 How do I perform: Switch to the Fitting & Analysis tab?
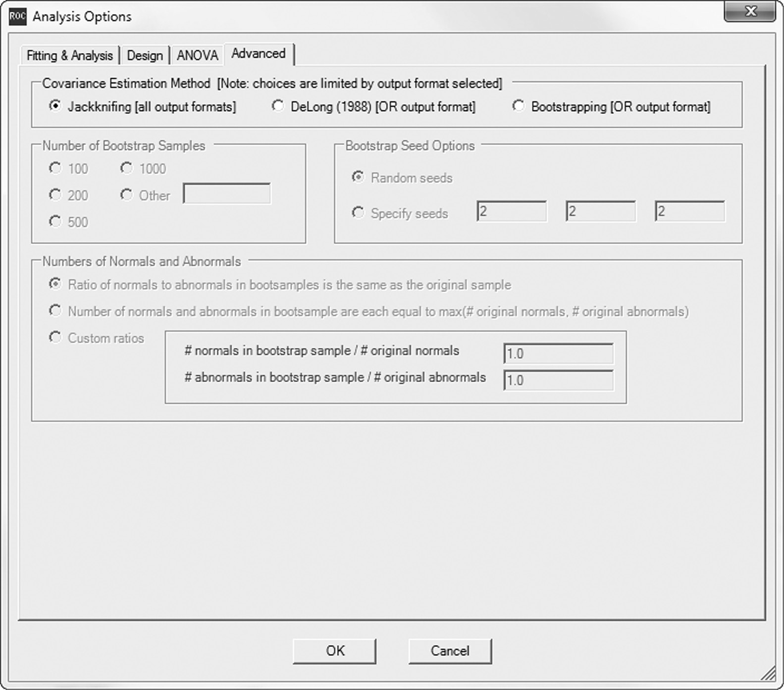(x=69, y=55)
